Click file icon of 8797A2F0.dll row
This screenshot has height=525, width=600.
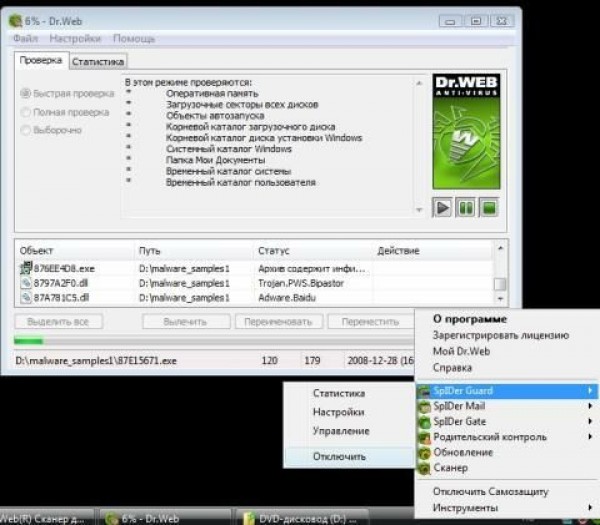tap(26, 283)
